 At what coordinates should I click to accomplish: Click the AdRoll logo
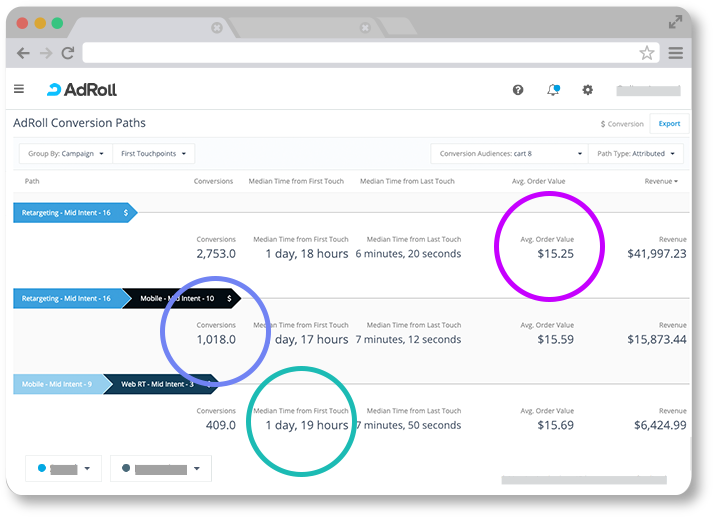82,90
